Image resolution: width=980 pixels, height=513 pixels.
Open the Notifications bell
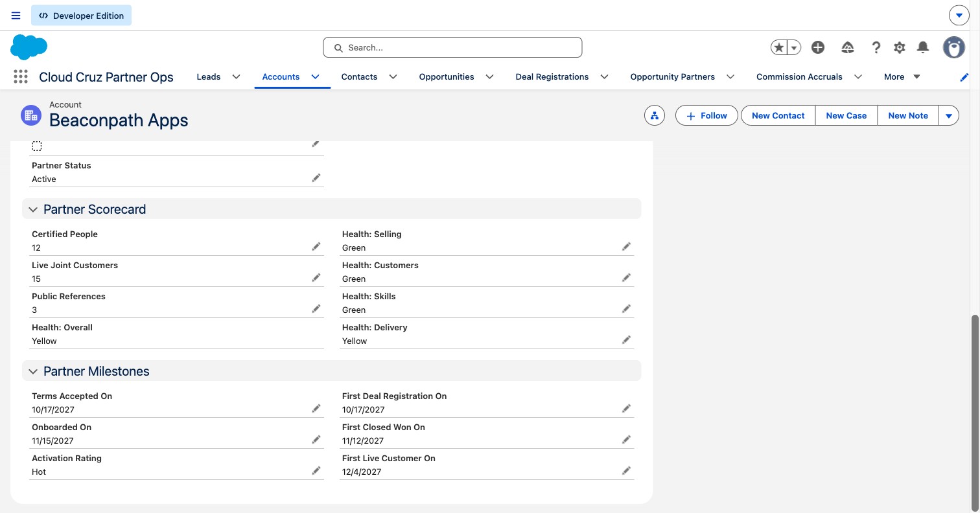pos(923,47)
